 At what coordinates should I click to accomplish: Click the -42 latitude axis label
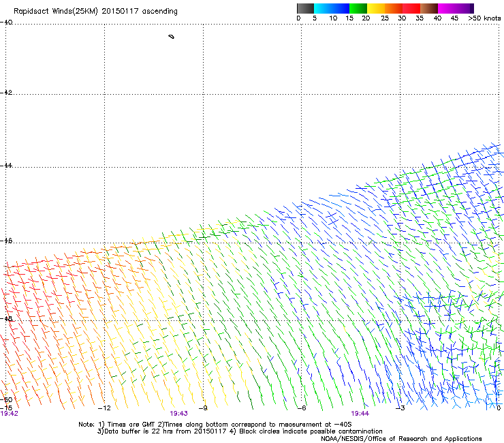[6, 92]
